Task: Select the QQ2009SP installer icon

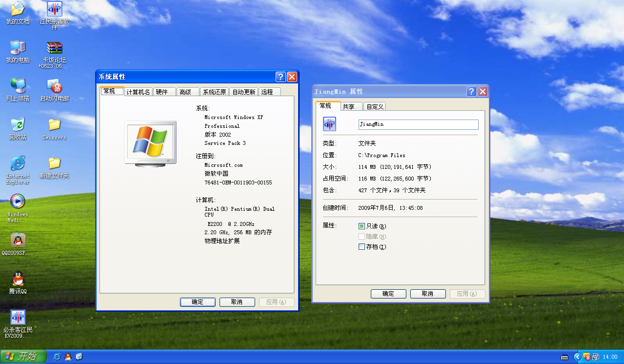Action: coord(18,244)
